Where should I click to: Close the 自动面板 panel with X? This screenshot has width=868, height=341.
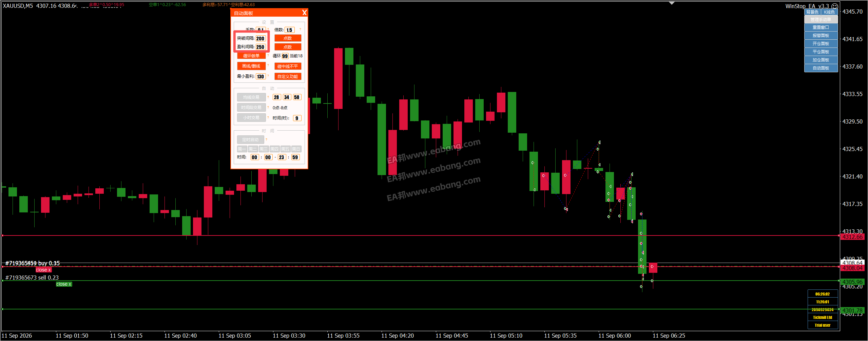[x=304, y=13]
